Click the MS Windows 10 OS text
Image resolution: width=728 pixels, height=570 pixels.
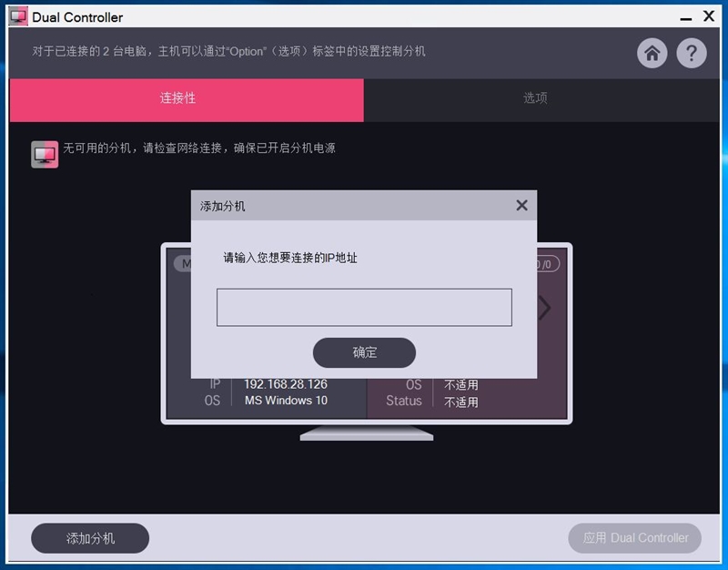(x=286, y=401)
